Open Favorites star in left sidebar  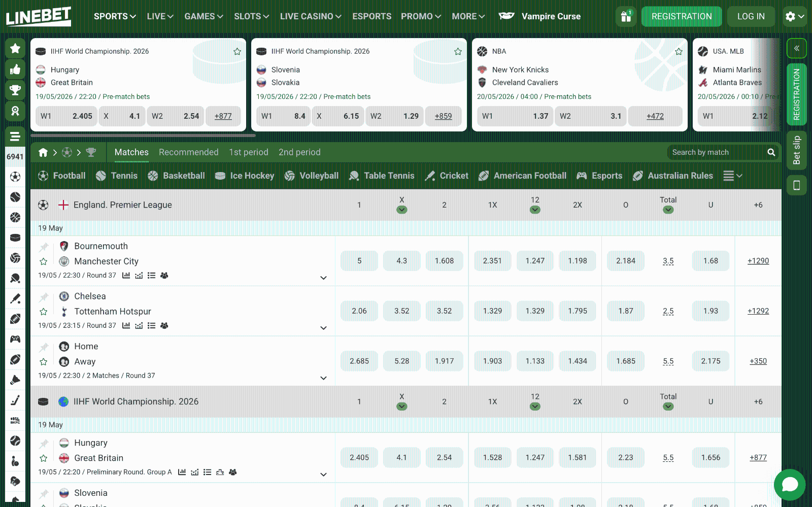(x=15, y=48)
